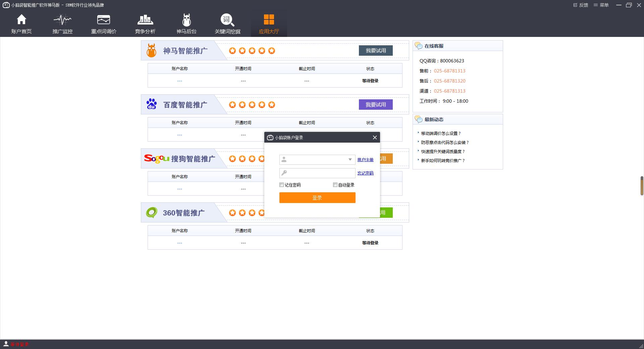The image size is (644, 349).
Task: Click the username input field
Action: (x=317, y=160)
